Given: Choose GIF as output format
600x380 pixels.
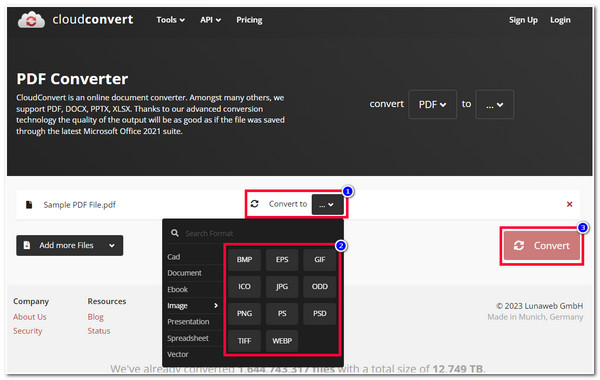Looking at the screenshot, I should click(x=320, y=259).
